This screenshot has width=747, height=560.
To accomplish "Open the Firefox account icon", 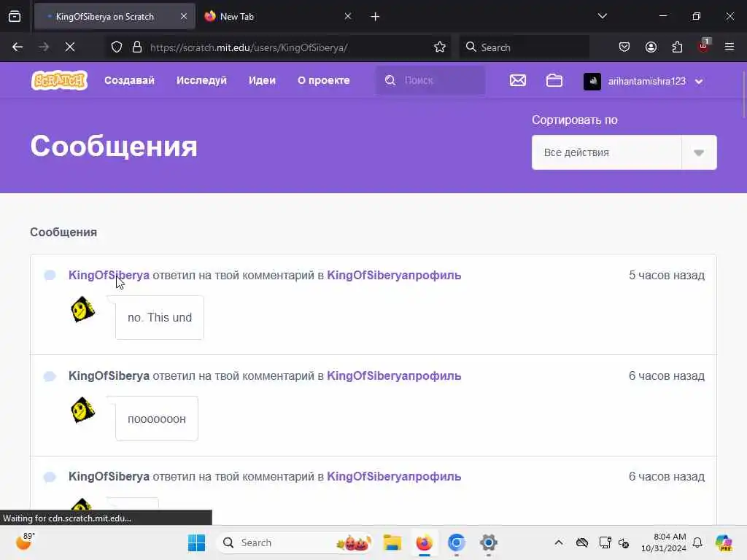I will (x=651, y=47).
